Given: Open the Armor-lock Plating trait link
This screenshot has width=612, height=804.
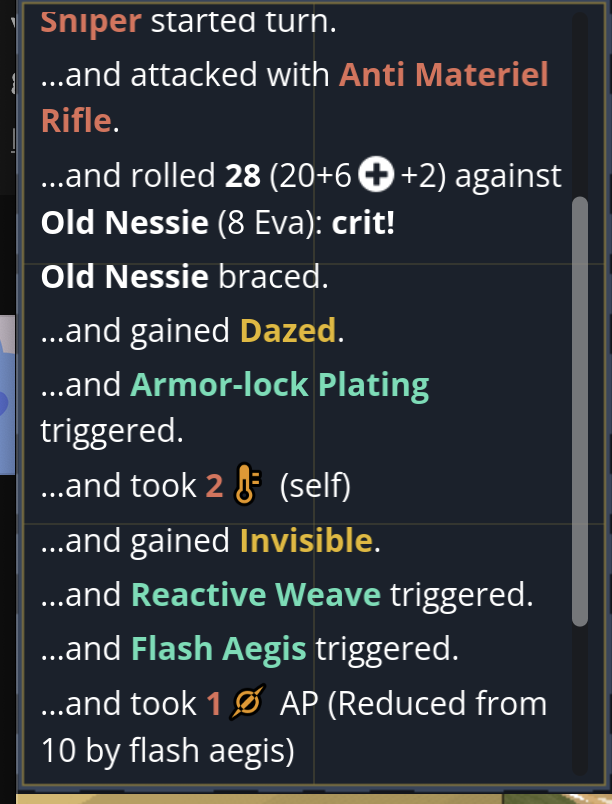Looking at the screenshot, I should tap(279, 386).
